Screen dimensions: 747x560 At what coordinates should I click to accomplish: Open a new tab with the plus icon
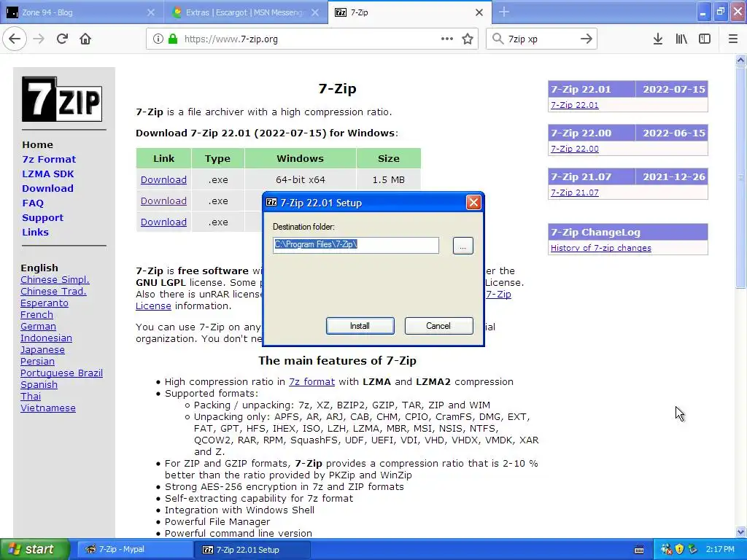coord(504,12)
